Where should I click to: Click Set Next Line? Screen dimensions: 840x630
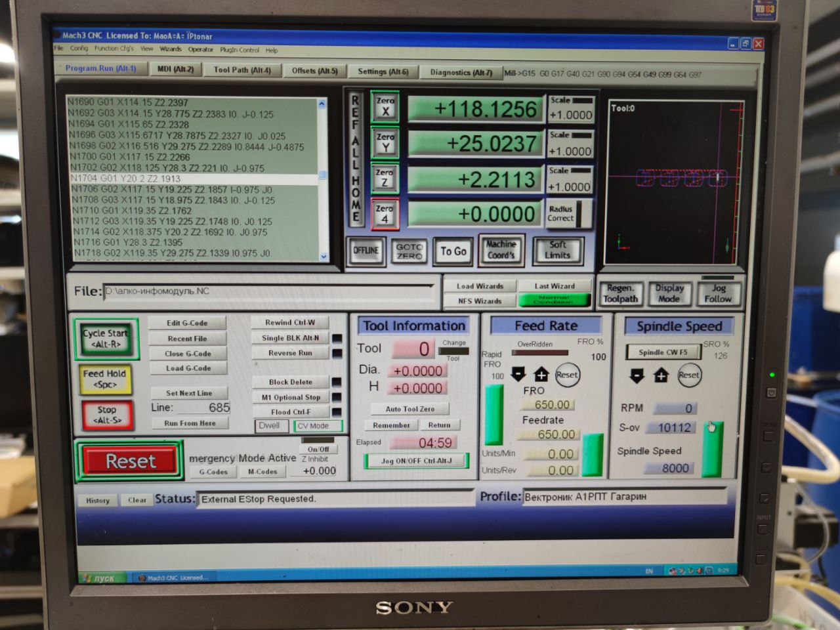[x=189, y=393]
